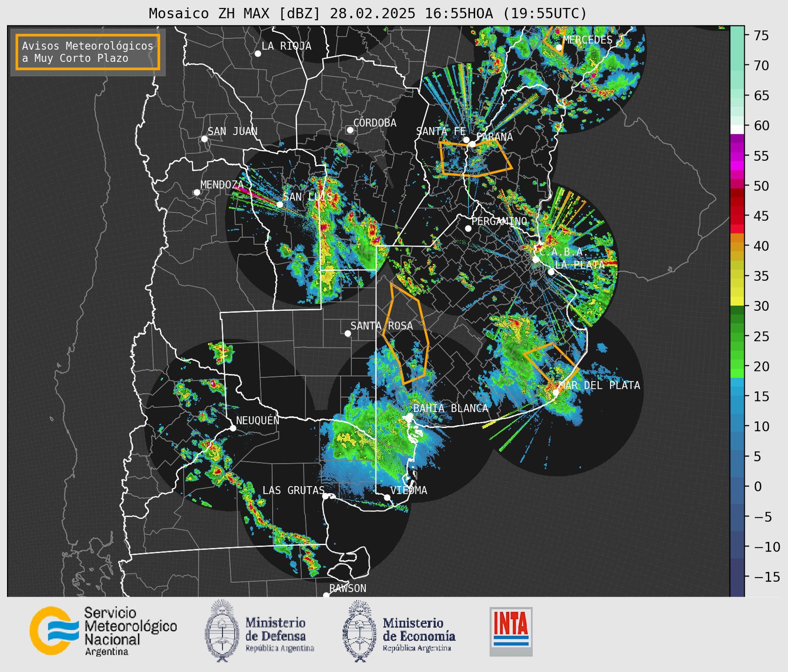Click the MAR DEL PLATA city marker dot
788x672 pixels.
pos(556,393)
